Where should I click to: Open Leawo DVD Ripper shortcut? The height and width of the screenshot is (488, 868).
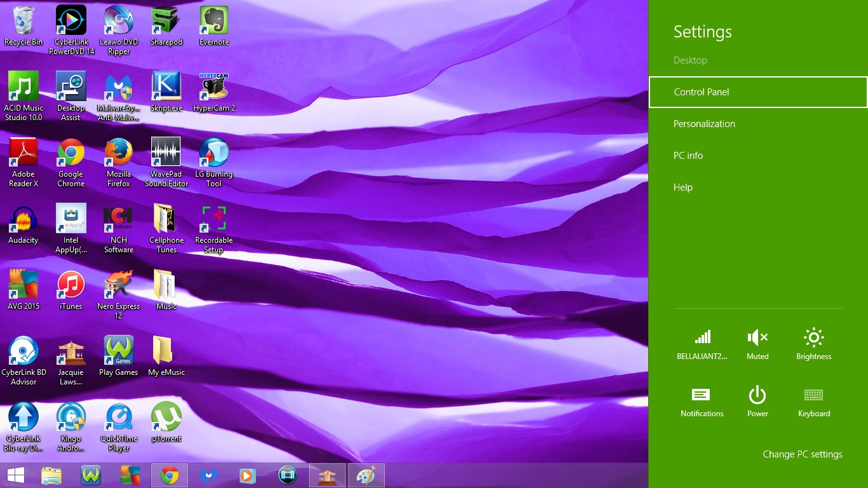coord(119,30)
